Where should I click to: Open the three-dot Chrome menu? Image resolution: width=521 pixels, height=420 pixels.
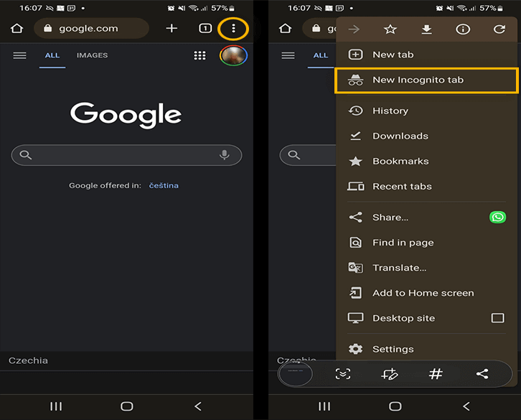(233, 29)
